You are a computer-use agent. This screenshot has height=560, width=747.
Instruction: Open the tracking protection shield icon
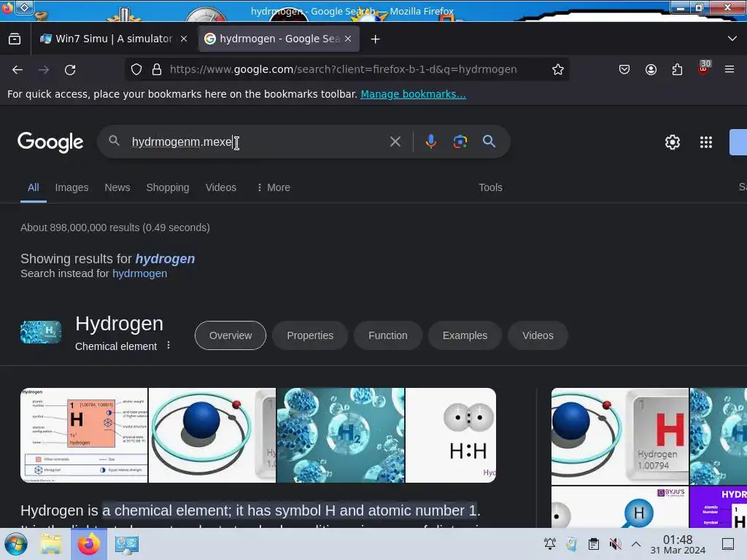(x=136, y=69)
